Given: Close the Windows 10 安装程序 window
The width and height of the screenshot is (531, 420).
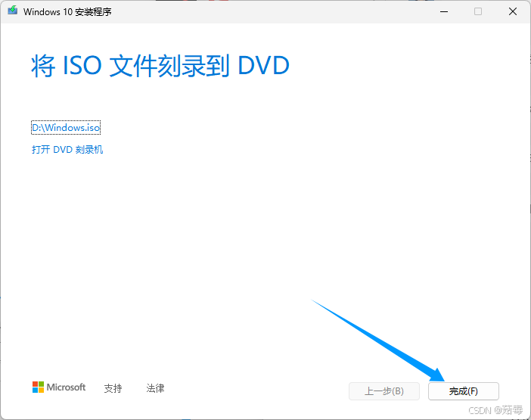Looking at the screenshot, I should click(513, 11).
